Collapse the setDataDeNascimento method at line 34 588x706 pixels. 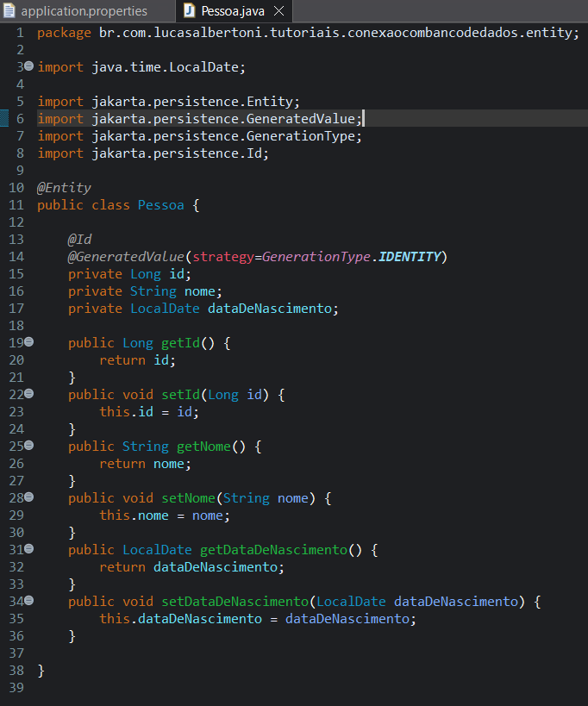[29, 601]
